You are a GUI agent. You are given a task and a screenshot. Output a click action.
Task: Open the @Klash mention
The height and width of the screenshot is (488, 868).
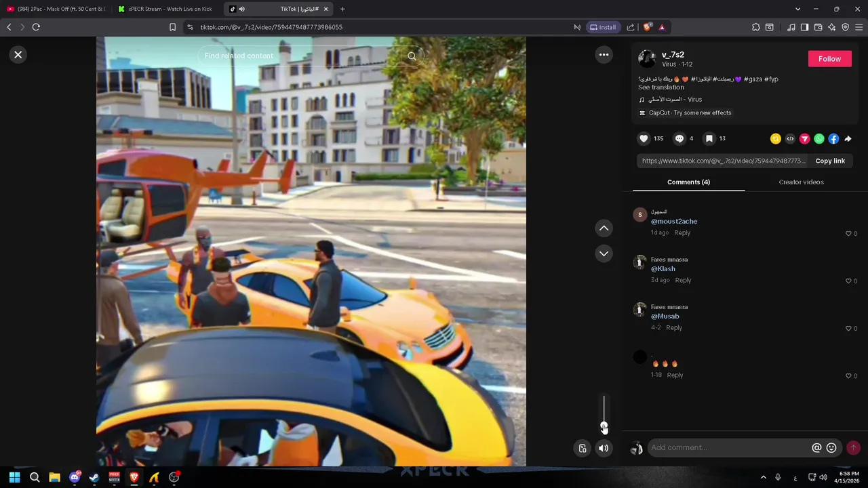coord(663,269)
